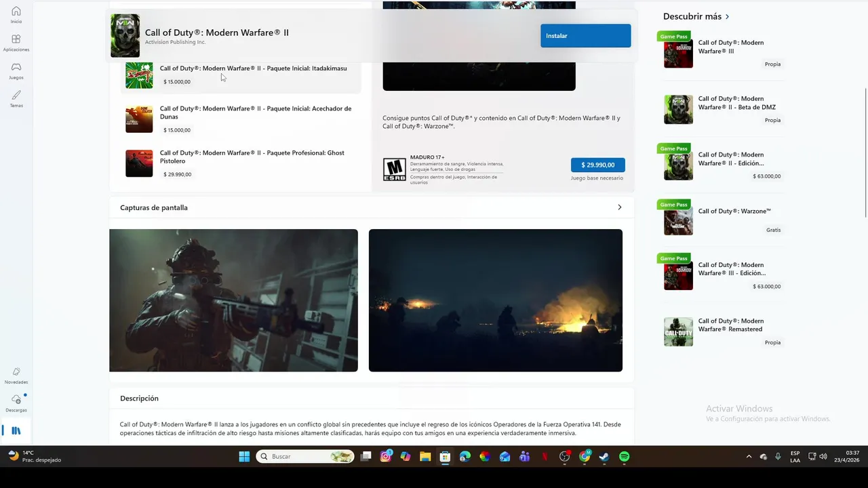The width and height of the screenshot is (868, 488).
Task: Click the microphone icon in system tray
Action: coord(778,457)
